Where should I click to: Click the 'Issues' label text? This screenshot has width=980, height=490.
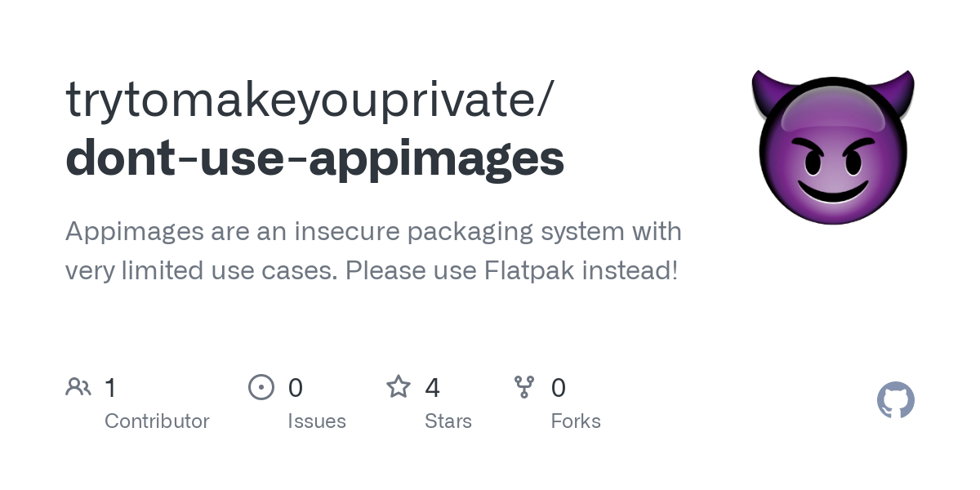click(317, 421)
